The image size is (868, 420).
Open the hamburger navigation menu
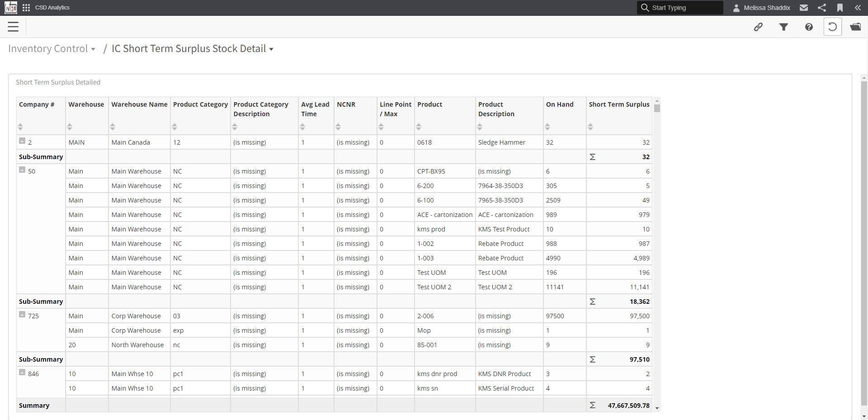click(13, 27)
